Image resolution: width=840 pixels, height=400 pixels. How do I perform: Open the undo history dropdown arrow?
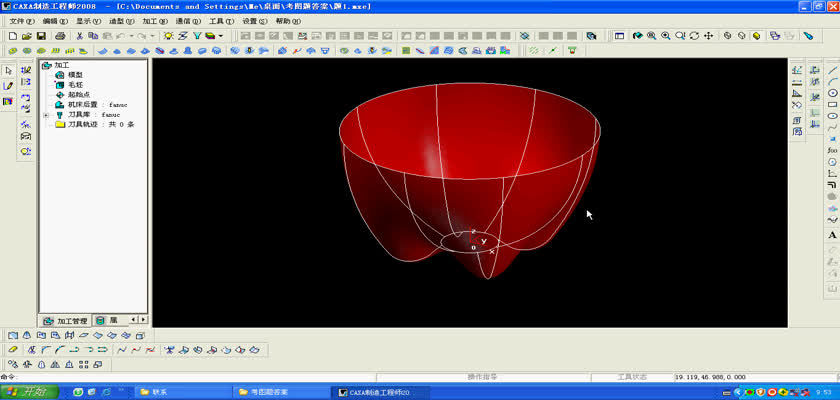click(x=131, y=36)
